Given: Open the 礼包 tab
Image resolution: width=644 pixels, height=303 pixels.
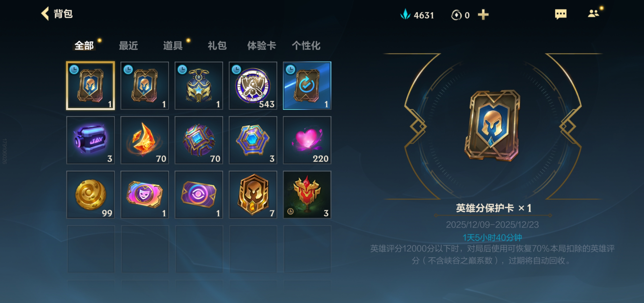Looking at the screenshot, I should [x=217, y=46].
